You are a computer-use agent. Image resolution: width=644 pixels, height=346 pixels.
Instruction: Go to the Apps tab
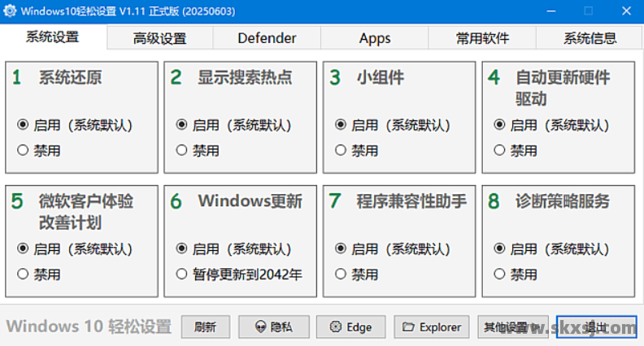point(375,38)
